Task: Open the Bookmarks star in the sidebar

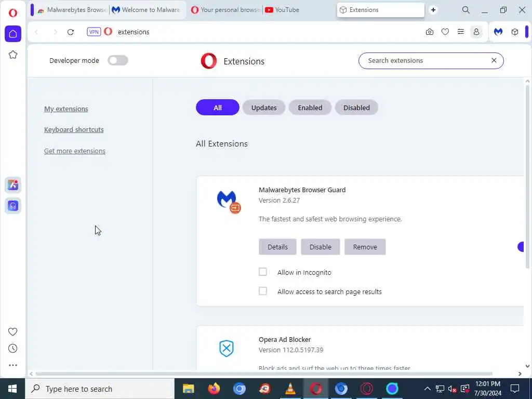Action: click(x=13, y=55)
